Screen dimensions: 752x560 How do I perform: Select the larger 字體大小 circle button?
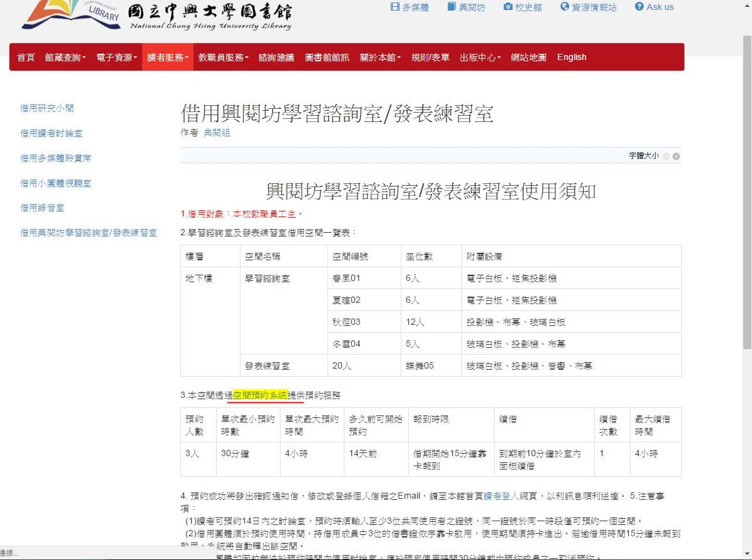(676, 156)
